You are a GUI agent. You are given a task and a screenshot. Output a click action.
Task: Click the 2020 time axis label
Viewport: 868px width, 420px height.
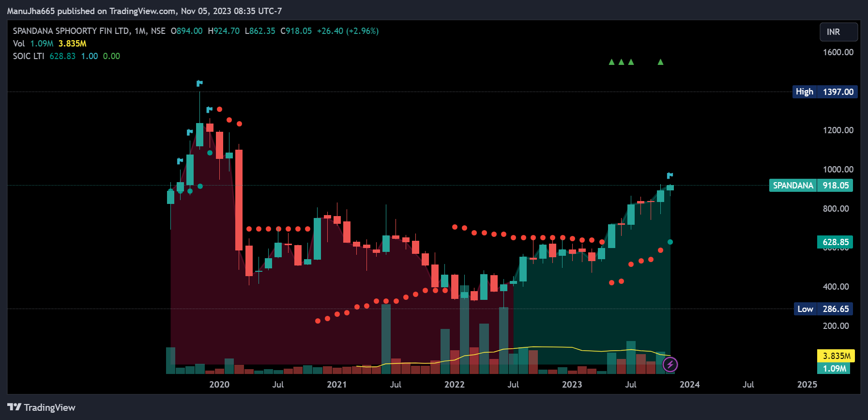pos(219,385)
